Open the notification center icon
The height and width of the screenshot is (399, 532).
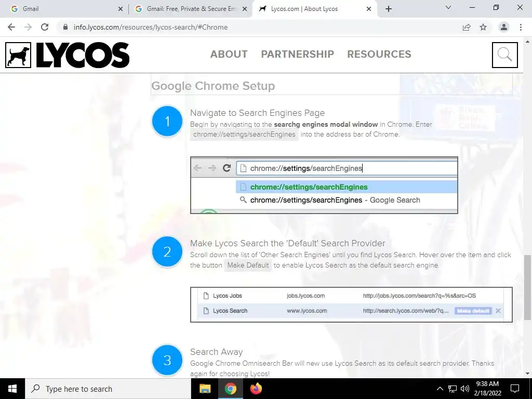515,389
